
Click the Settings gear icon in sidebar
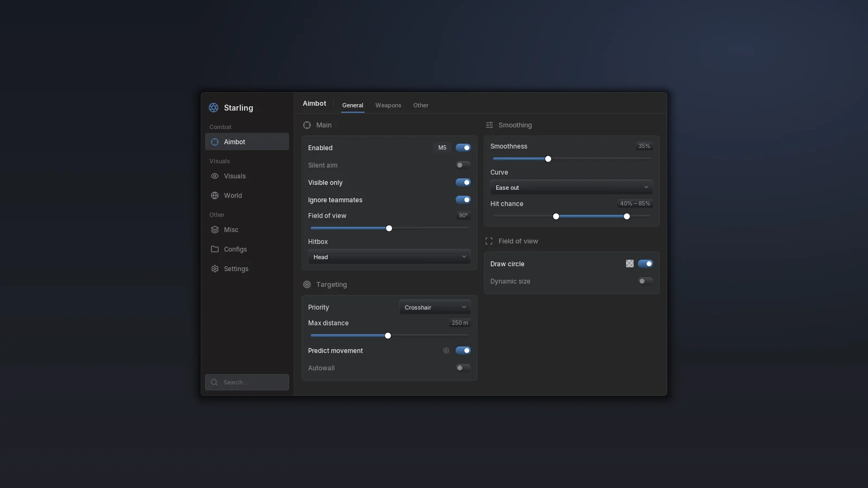pos(215,269)
